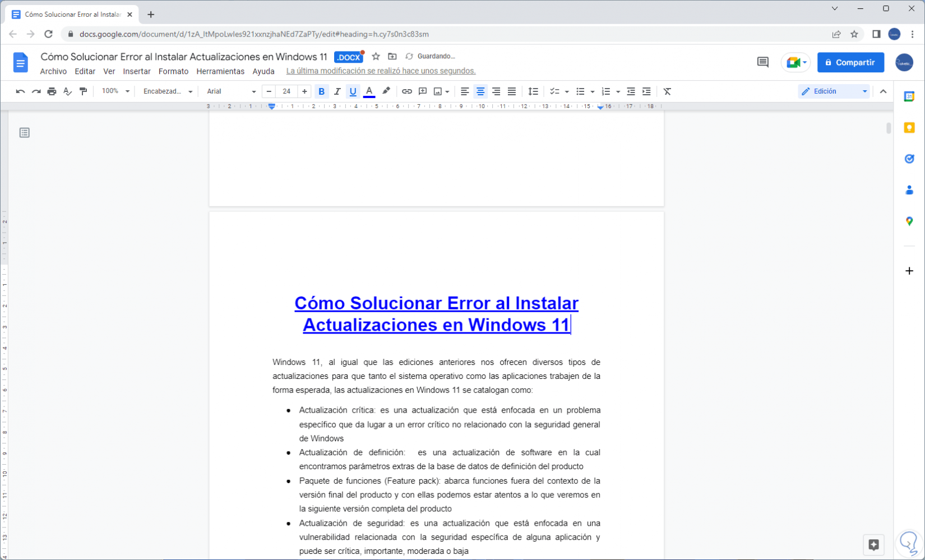Align text to the right
Viewport: 925px width, 560px height.
click(496, 91)
